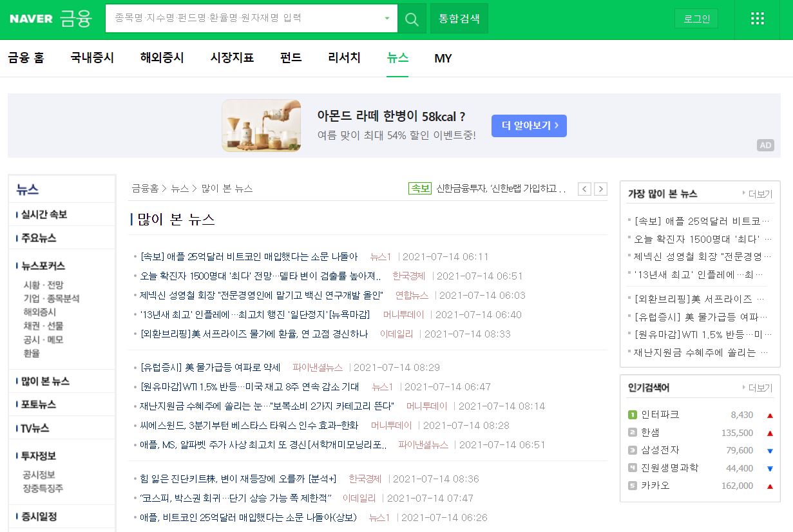The height and width of the screenshot is (532, 793).
Task: Open 실시간 속보 in the sidebar
Action: coord(44,214)
